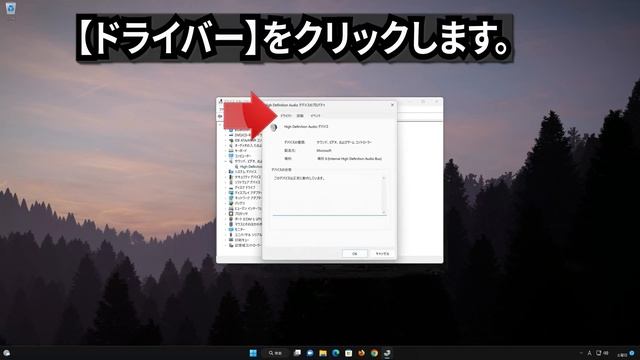
Task: Expand the IDE ATA/ATAPI controllers category
Action: click(225, 140)
